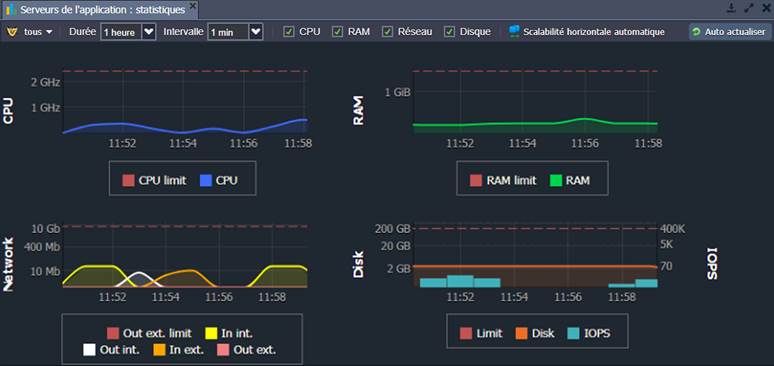Toggle the Disque checkbox
The height and width of the screenshot is (366, 774).
(x=449, y=32)
